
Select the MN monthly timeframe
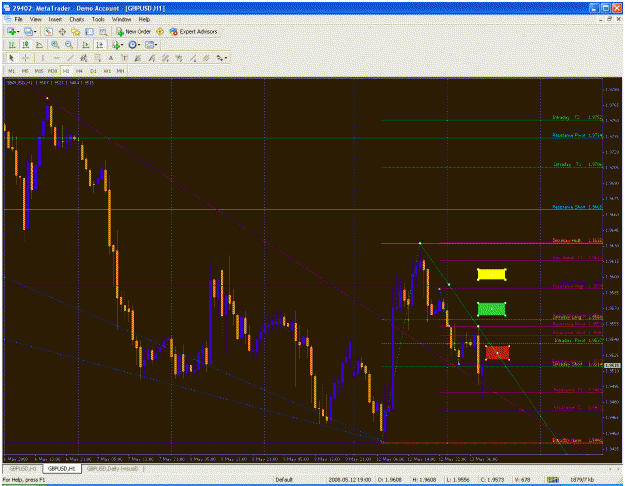[x=120, y=71]
